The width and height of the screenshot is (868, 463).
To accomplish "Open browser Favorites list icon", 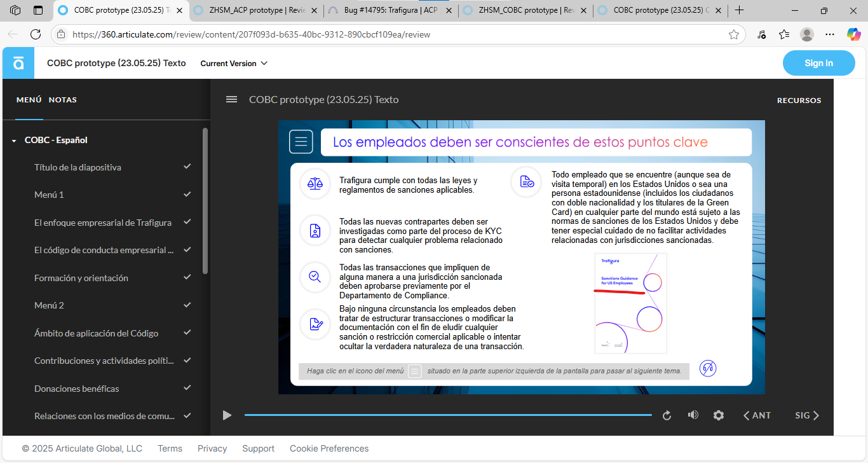I will pyautogui.click(x=784, y=34).
